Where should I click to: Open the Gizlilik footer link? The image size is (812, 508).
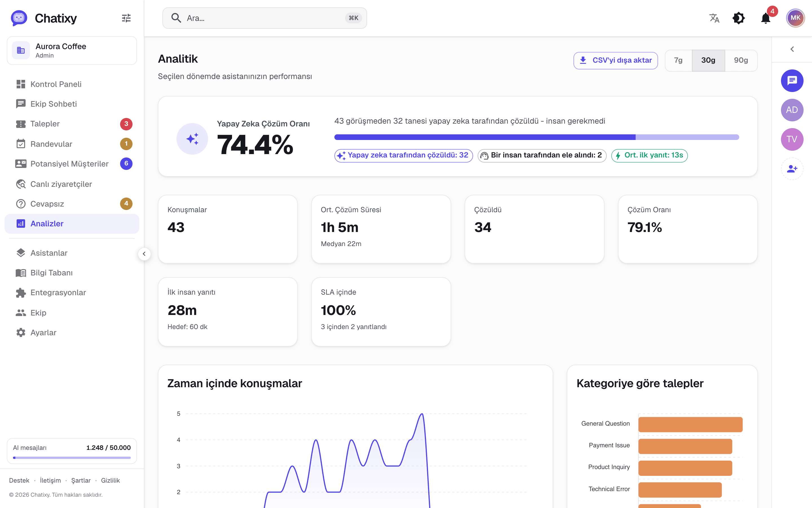tap(111, 480)
